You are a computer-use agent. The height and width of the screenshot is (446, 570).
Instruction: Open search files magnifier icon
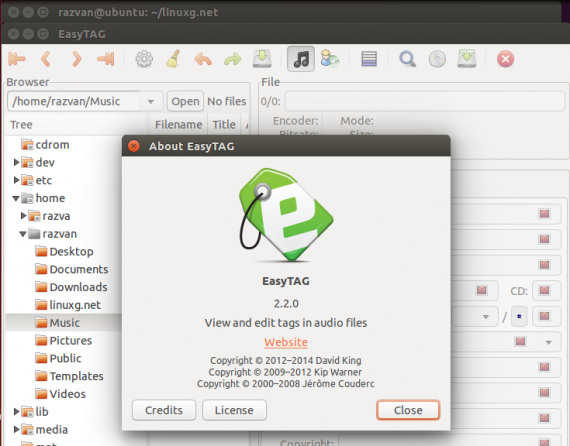[408, 59]
